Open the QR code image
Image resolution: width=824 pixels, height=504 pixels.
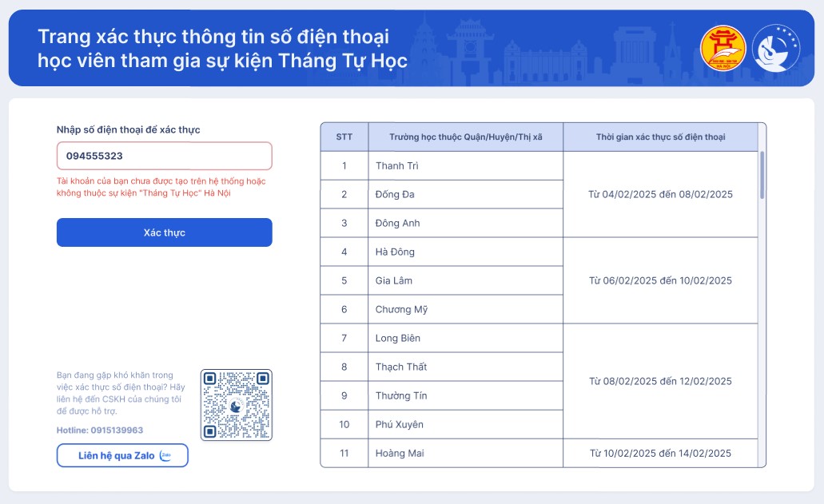[237, 405]
